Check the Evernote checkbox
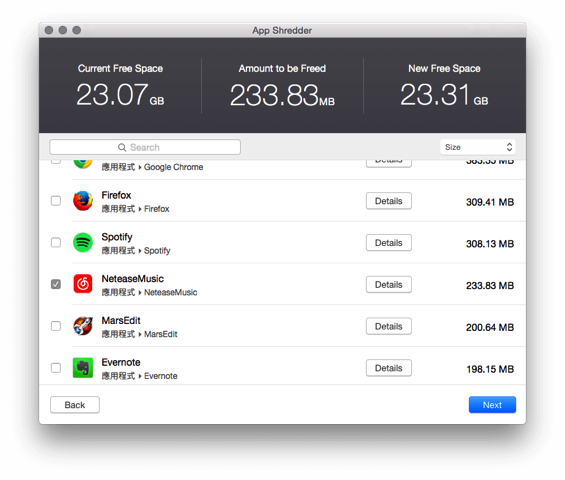Image resolution: width=565 pixels, height=480 pixels. [56, 368]
